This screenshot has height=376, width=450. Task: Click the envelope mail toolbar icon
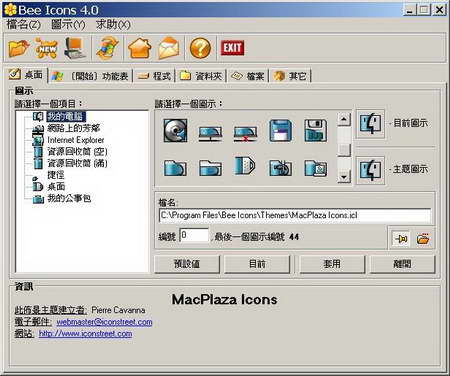click(x=169, y=48)
